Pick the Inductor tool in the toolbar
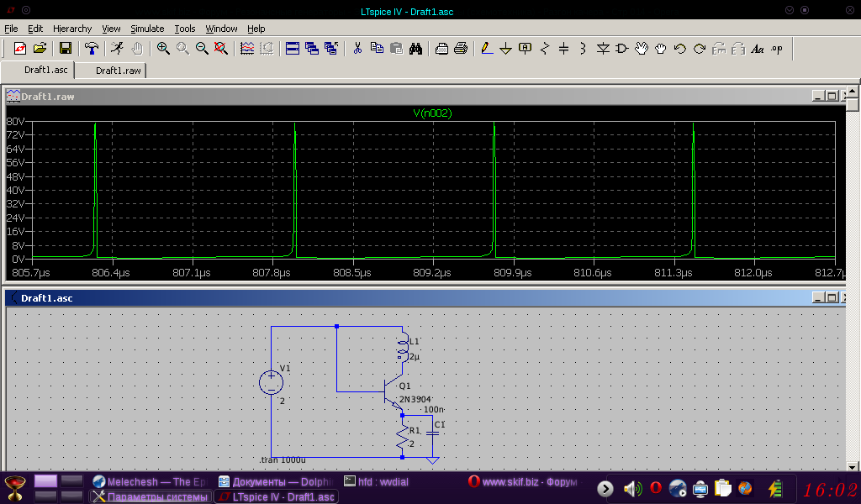The image size is (861, 504). click(584, 48)
